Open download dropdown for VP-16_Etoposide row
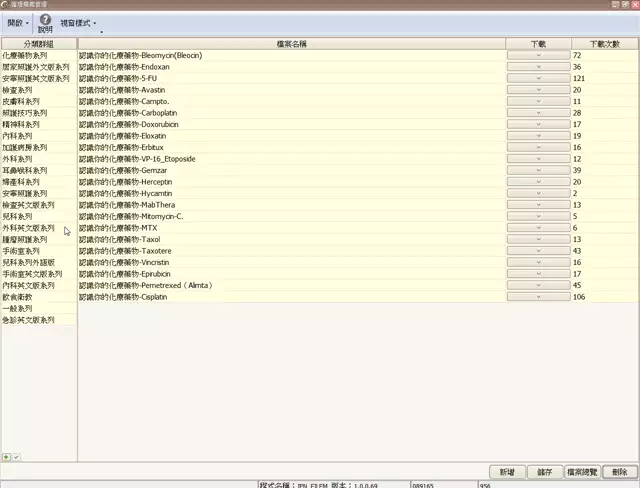 538,159
